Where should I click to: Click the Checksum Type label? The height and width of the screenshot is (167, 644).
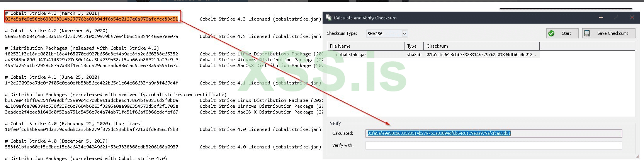pyautogui.click(x=342, y=33)
